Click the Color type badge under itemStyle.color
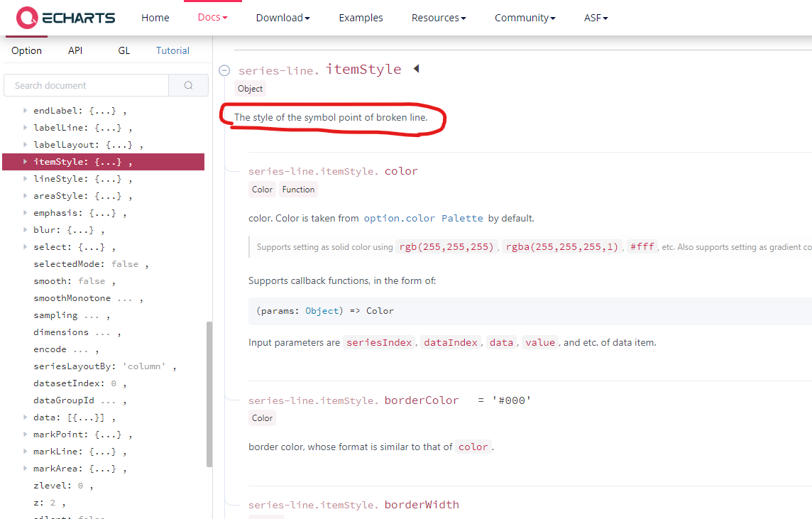Image resolution: width=812 pixels, height=519 pixels. 262,189
